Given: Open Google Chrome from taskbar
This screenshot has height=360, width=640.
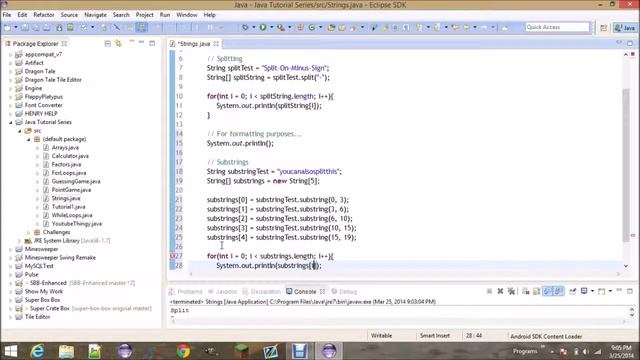Looking at the screenshot, I should click(x=183, y=351).
